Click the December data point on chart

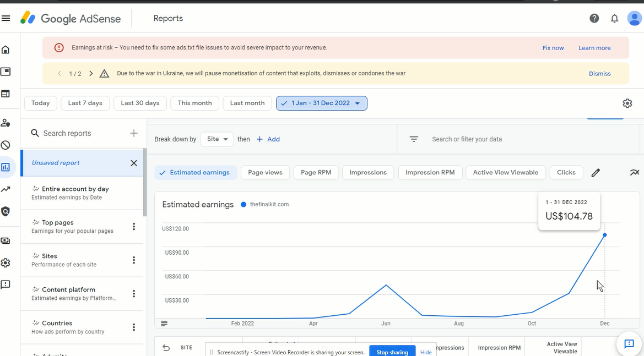click(x=604, y=235)
